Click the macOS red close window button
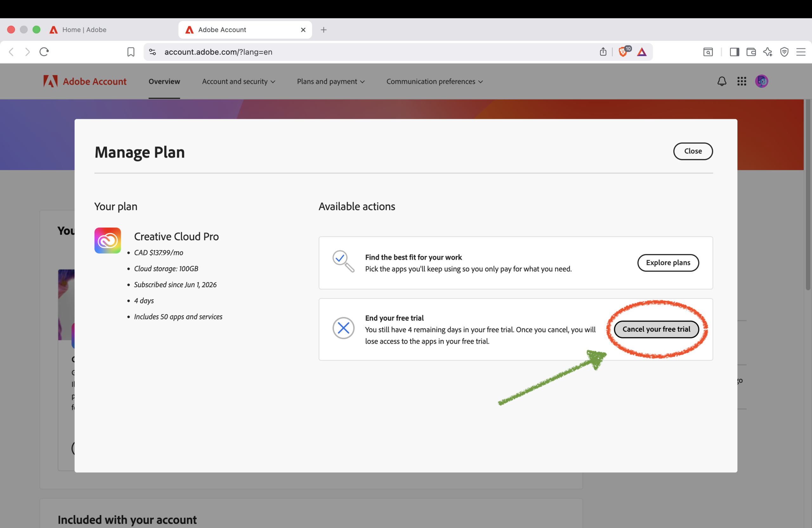812x528 pixels. 11,30
